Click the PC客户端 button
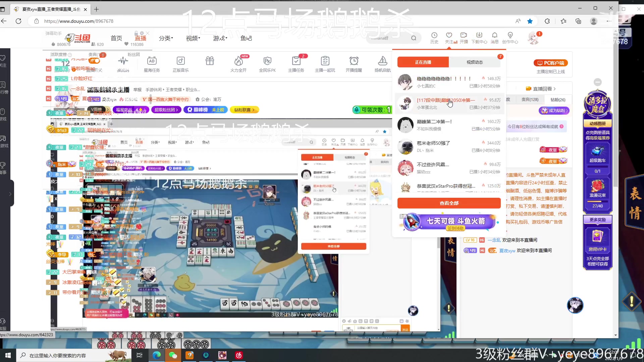 tap(550, 63)
